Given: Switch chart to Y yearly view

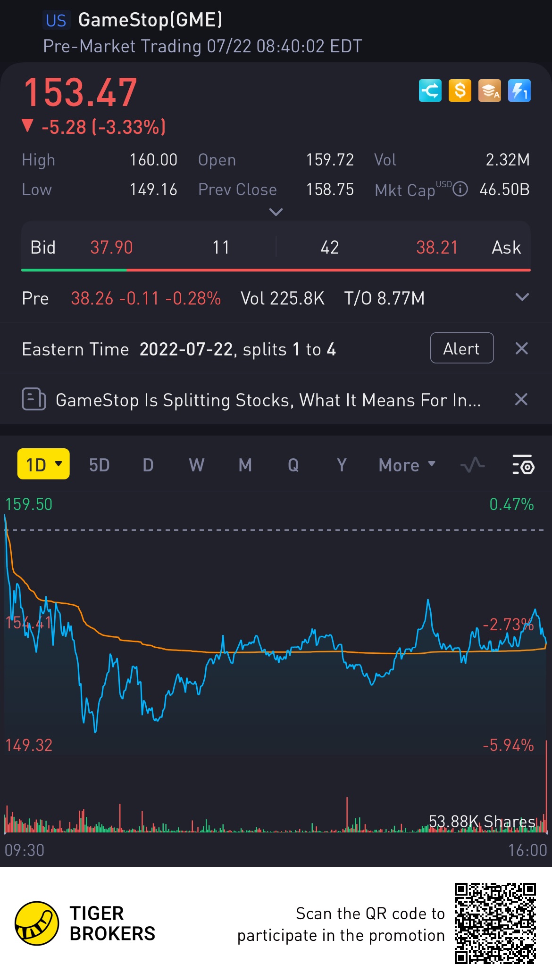Looking at the screenshot, I should [x=342, y=465].
